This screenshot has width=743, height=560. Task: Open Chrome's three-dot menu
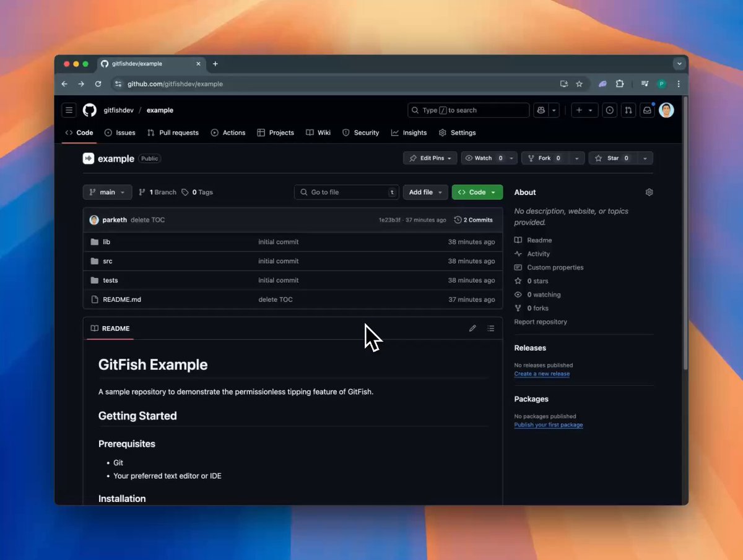[679, 84]
